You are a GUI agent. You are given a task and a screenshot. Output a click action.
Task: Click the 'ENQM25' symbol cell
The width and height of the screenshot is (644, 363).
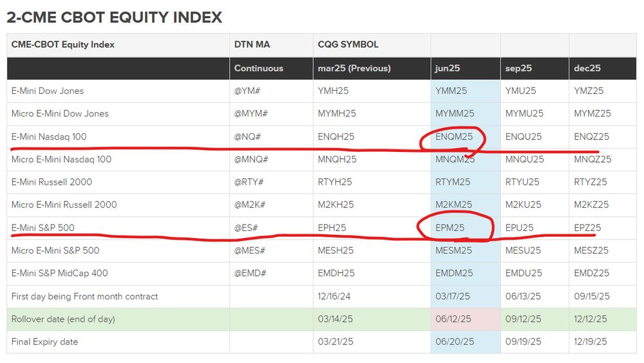pyautogui.click(x=454, y=136)
